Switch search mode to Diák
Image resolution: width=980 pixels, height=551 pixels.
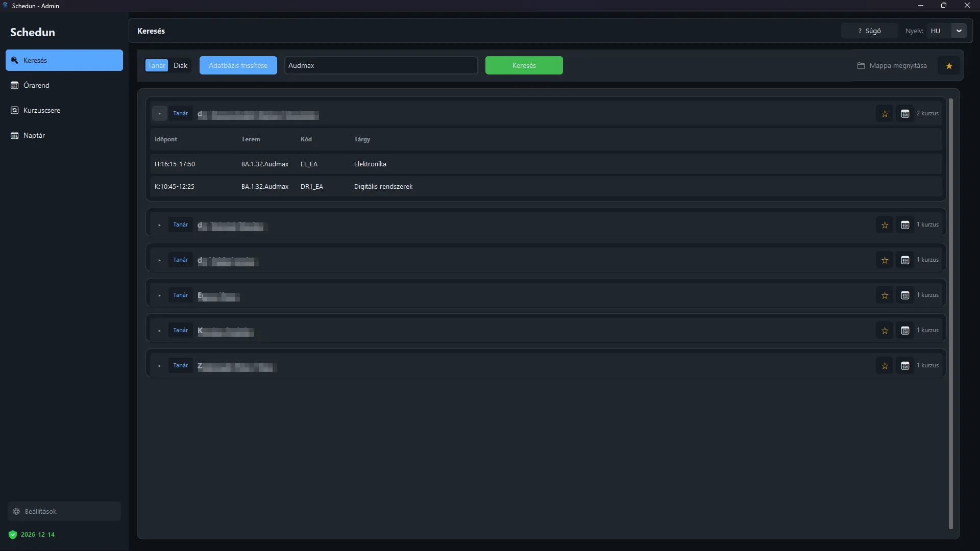[x=180, y=65]
